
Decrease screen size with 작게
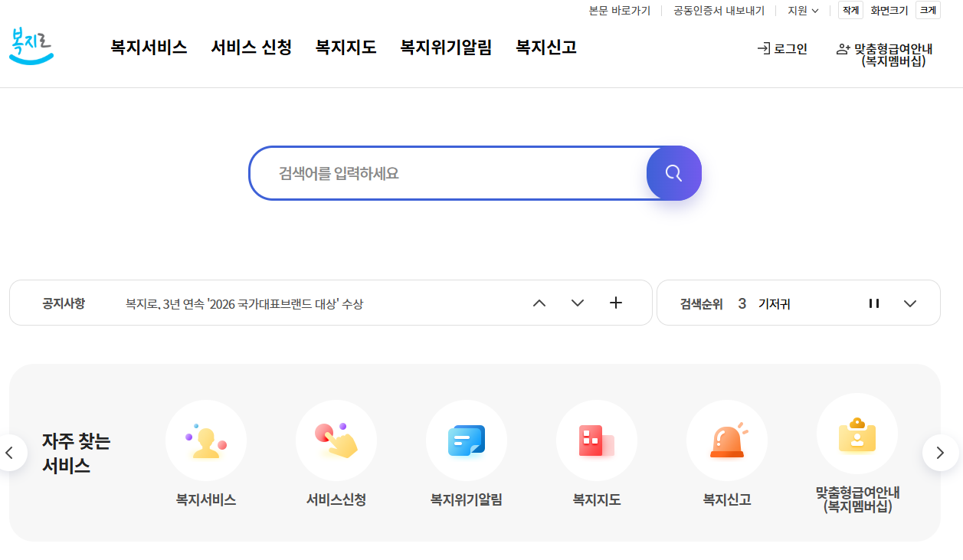[x=850, y=10]
